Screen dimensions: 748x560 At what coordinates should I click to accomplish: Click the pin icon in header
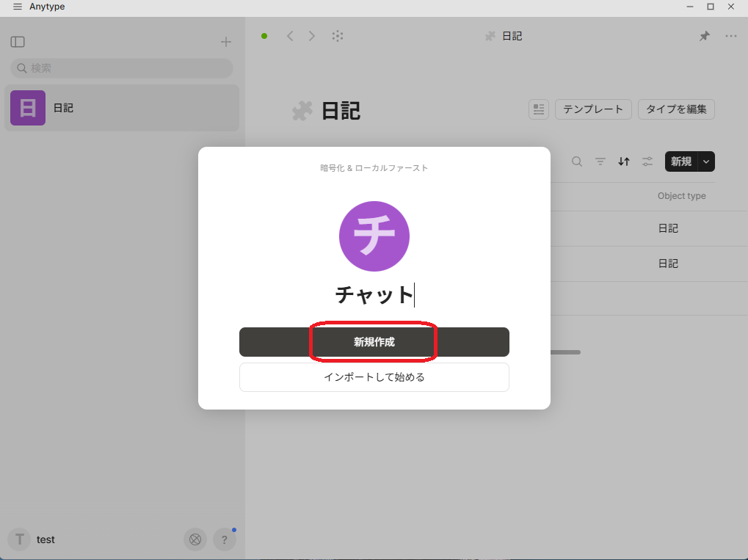705,36
